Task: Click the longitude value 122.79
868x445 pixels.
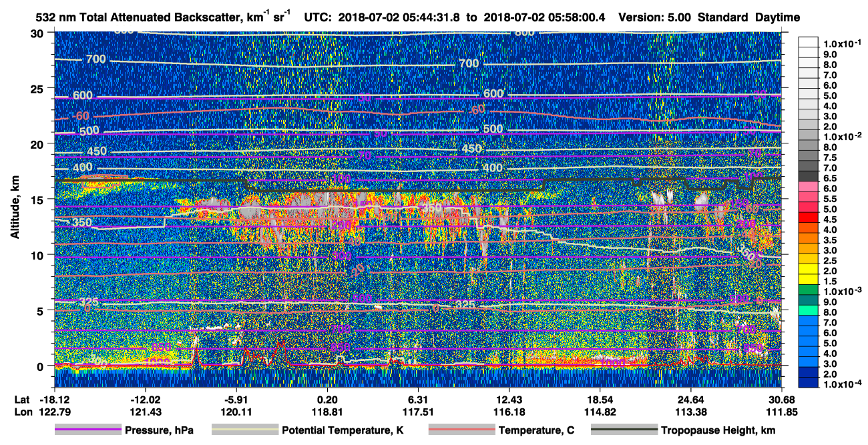Action: 54,412
